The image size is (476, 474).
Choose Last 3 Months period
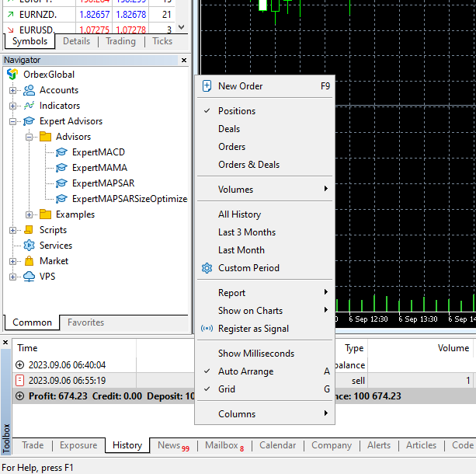pos(265,232)
